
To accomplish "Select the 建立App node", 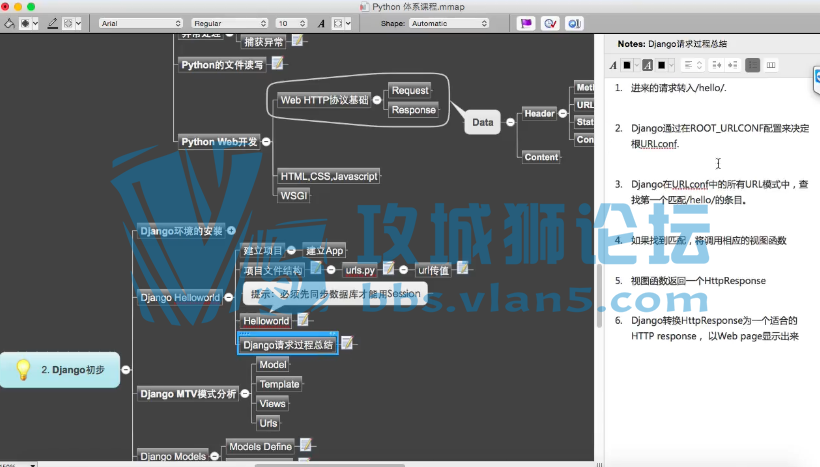I will (324, 251).
